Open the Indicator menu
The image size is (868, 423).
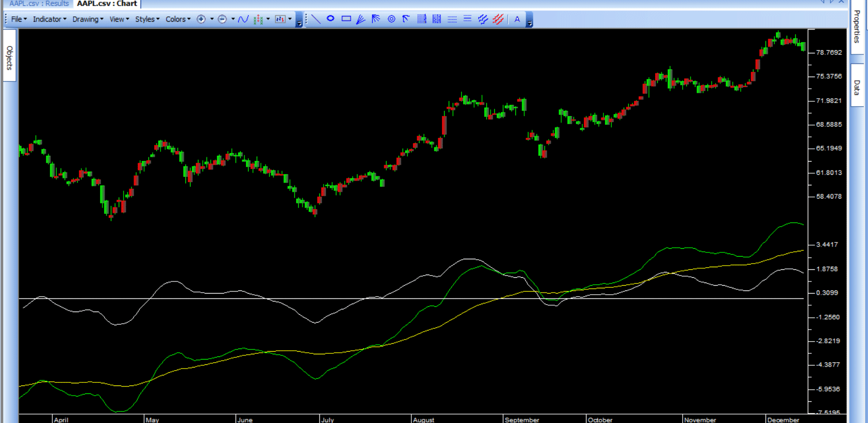tap(49, 19)
